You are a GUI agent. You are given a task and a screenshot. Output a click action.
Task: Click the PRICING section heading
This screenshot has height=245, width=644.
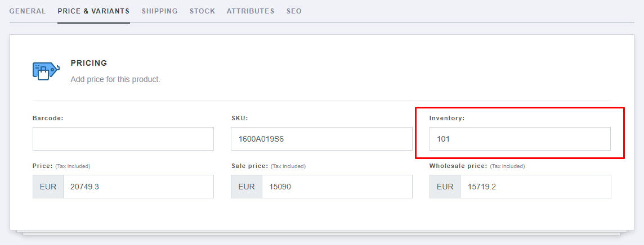(89, 63)
